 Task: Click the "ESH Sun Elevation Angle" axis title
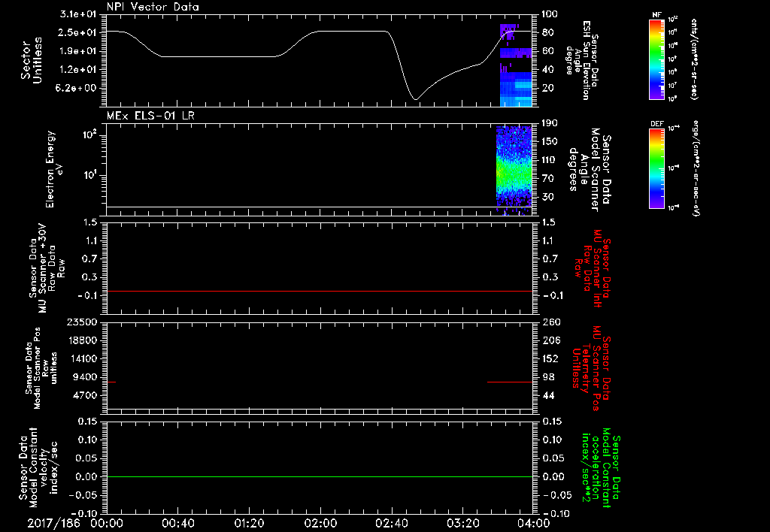[583, 60]
